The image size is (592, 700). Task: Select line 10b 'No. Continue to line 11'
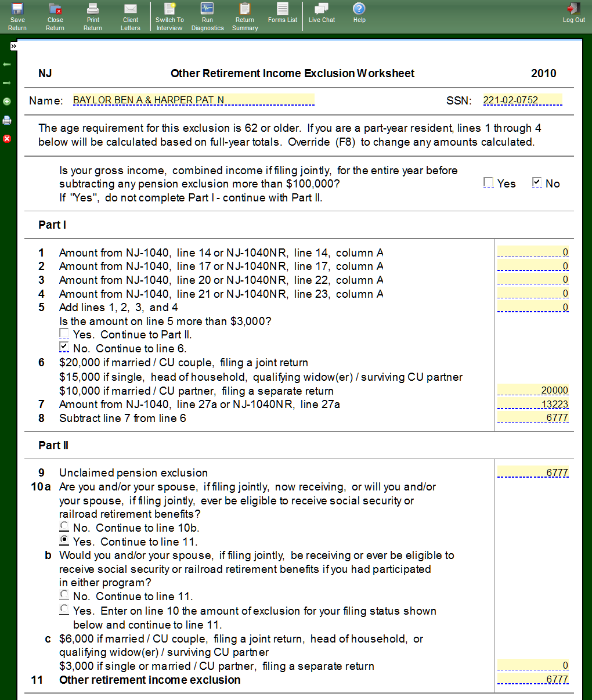coord(64,595)
